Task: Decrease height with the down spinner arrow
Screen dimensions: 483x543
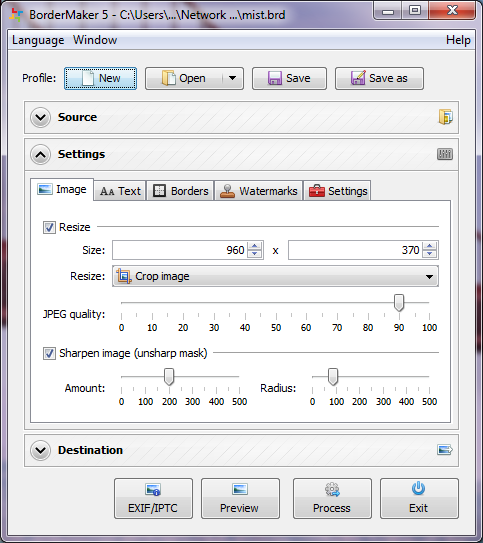Action: point(430,254)
